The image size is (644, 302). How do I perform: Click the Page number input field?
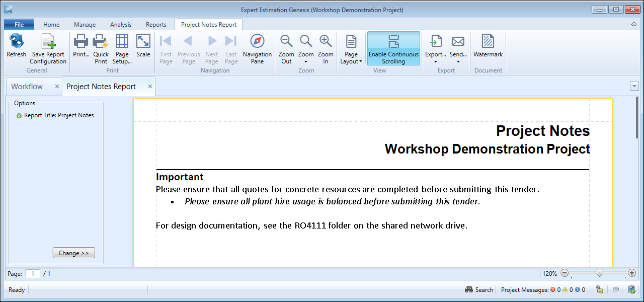point(32,274)
